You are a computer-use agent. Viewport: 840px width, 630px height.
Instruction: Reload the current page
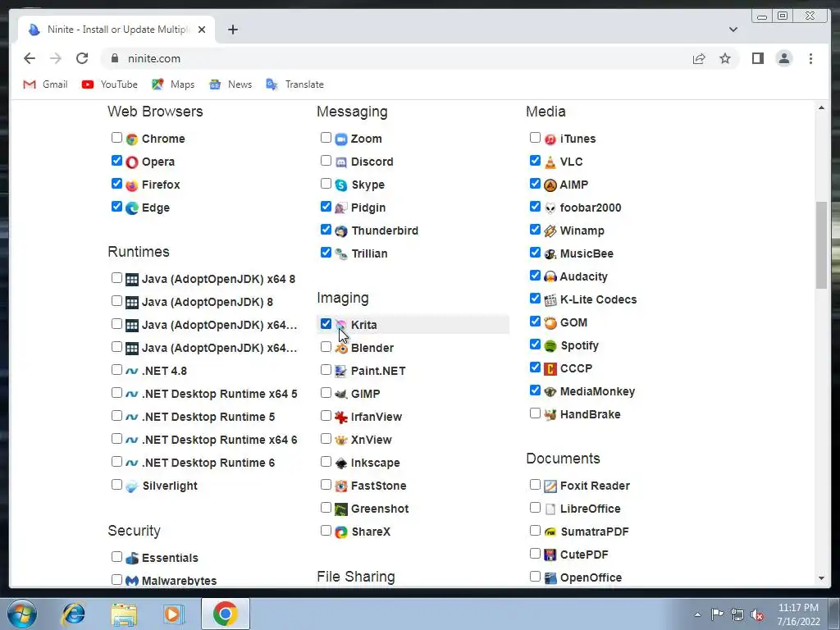coord(82,58)
